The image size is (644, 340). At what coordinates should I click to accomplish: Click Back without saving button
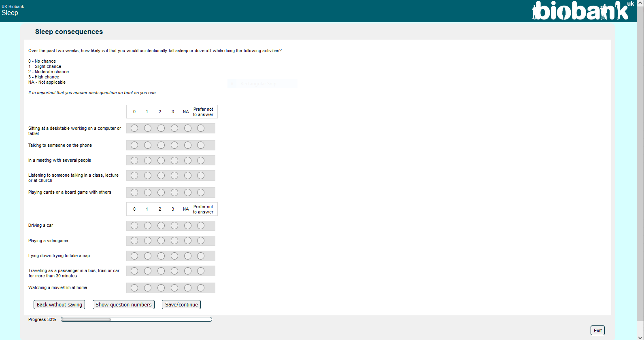pos(59,305)
